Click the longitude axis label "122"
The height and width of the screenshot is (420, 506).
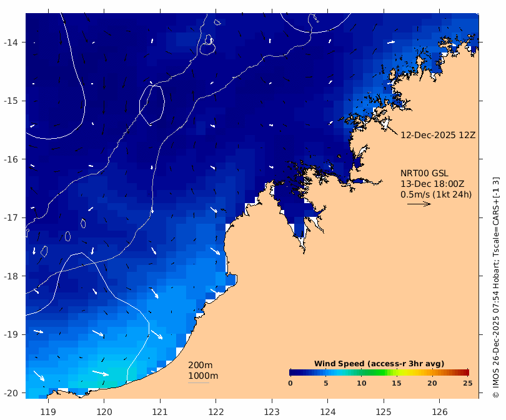pyautogui.click(x=216, y=412)
